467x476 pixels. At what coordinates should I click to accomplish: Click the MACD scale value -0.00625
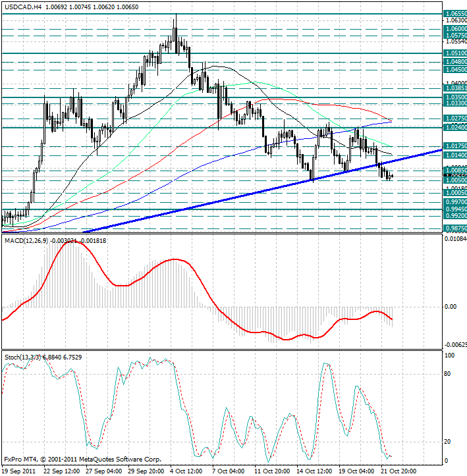[455, 345]
